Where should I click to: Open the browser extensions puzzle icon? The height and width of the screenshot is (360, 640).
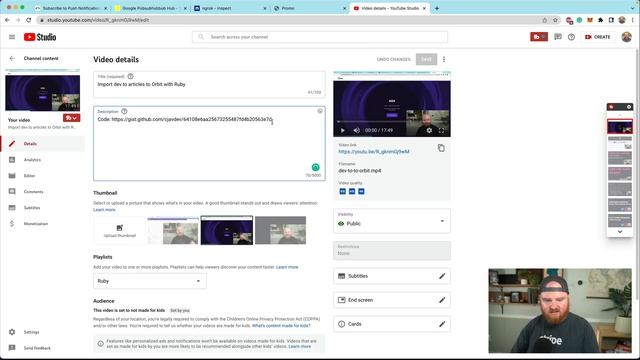600,20
